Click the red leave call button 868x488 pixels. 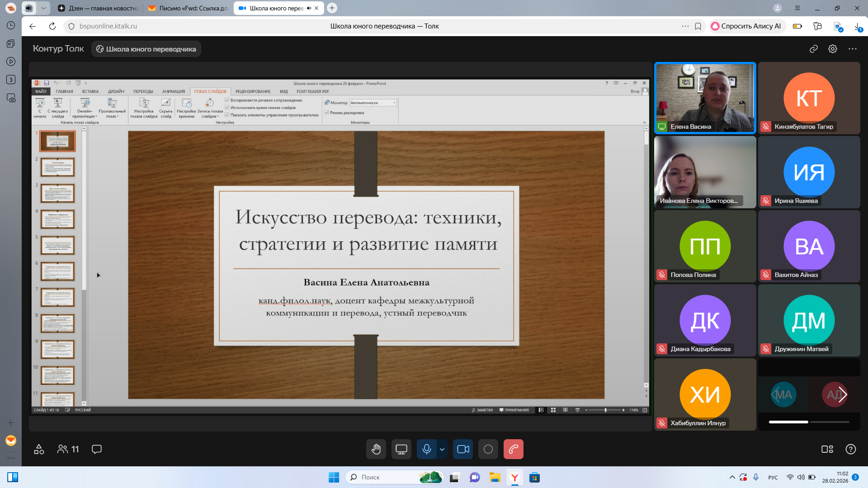pyautogui.click(x=513, y=449)
